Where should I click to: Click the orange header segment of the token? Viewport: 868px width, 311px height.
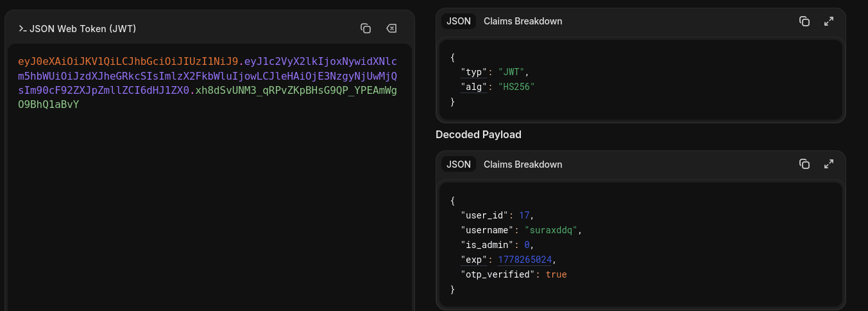click(x=128, y=62)
